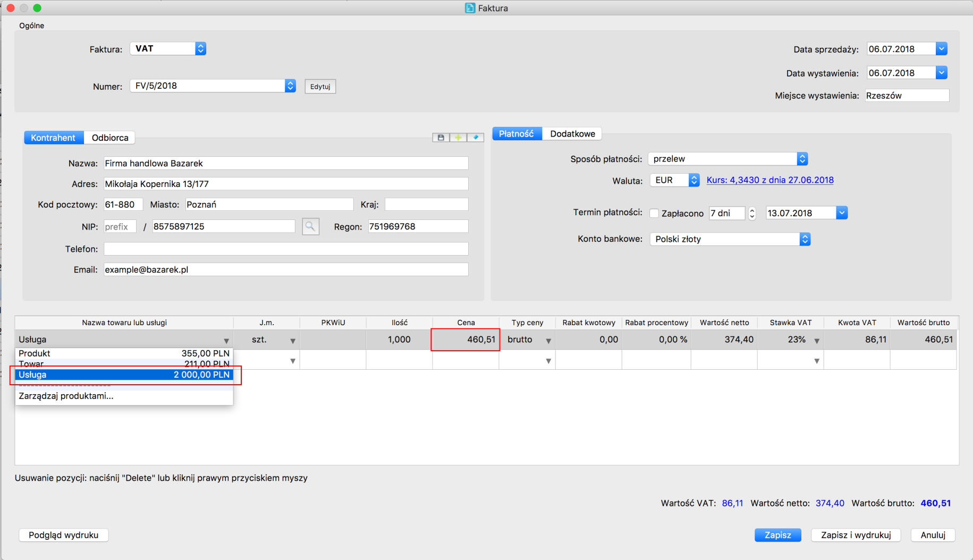Open the Sposób płatności przelew dropdown
The width and height of the screenshot is (973, 560).
[x=728, y=159]
